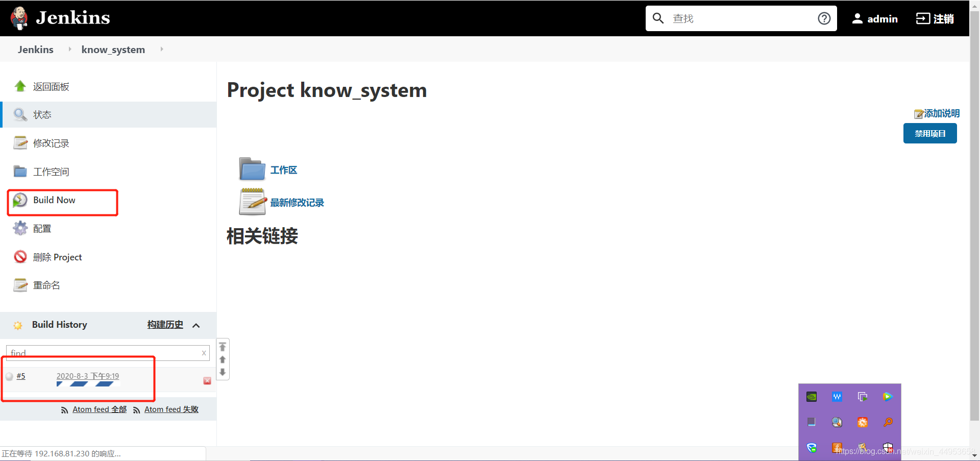
Task: Click blue waveform audio tray icon
Action: (837, 397)
